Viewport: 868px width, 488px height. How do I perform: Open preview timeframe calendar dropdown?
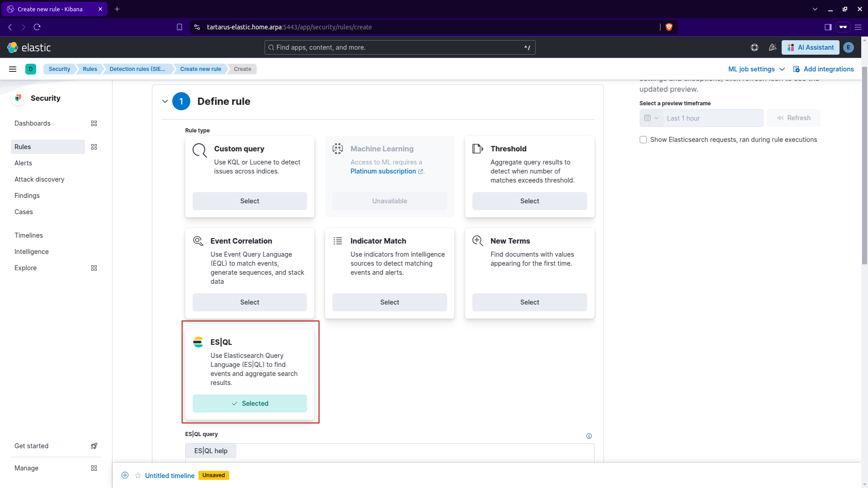tap(651, 118)
